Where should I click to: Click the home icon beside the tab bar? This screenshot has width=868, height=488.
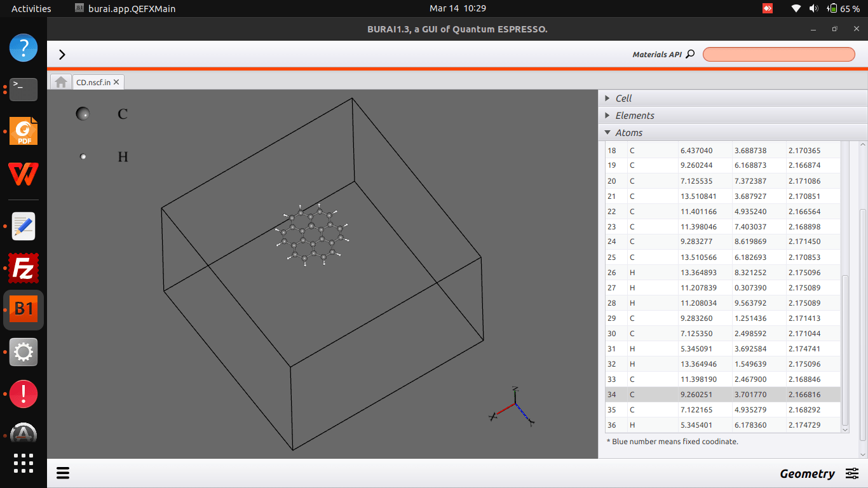coord(60,81)
